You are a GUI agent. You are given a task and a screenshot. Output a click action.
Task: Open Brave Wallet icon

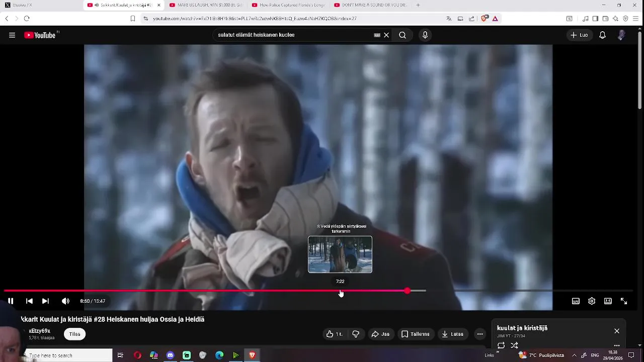pyautogui.click(x=605, y=19)
